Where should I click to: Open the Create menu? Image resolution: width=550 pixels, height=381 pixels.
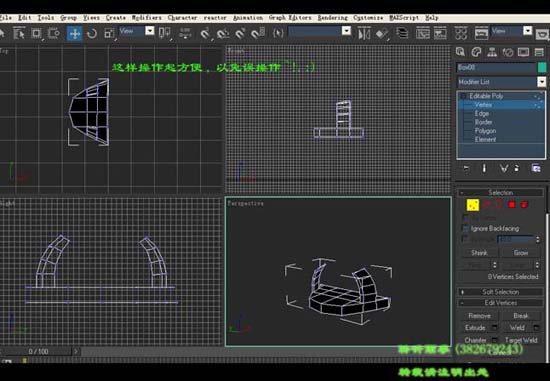[115, 18]
